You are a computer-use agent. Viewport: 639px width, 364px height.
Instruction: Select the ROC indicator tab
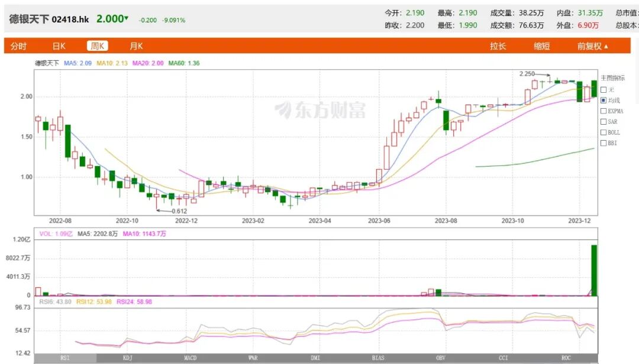point(566,358)
